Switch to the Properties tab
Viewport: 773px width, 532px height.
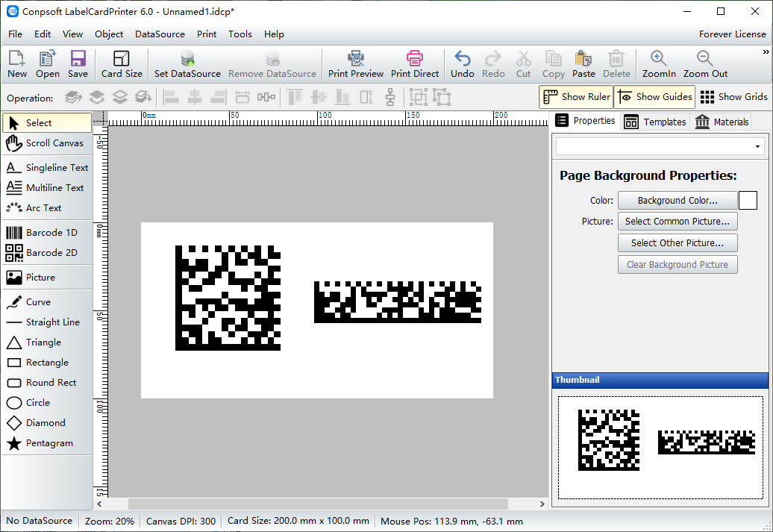(585, 121)
